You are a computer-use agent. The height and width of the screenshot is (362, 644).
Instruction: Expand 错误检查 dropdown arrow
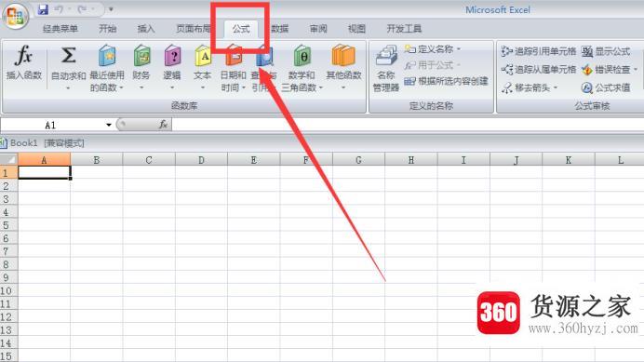pyautogui.click(x=636, y=70)
